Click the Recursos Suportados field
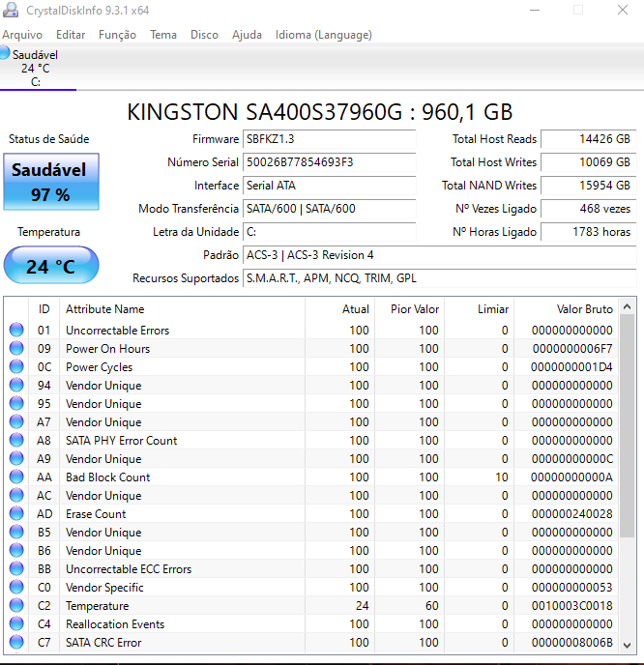Viewport: 644px width, 665px height. pos(440,278)
